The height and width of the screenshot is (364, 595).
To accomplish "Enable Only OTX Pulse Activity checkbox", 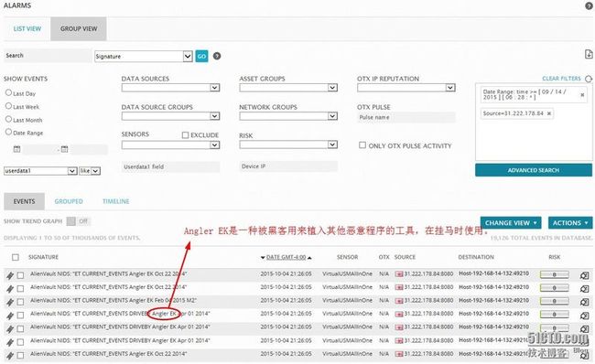I will (362, 145).
